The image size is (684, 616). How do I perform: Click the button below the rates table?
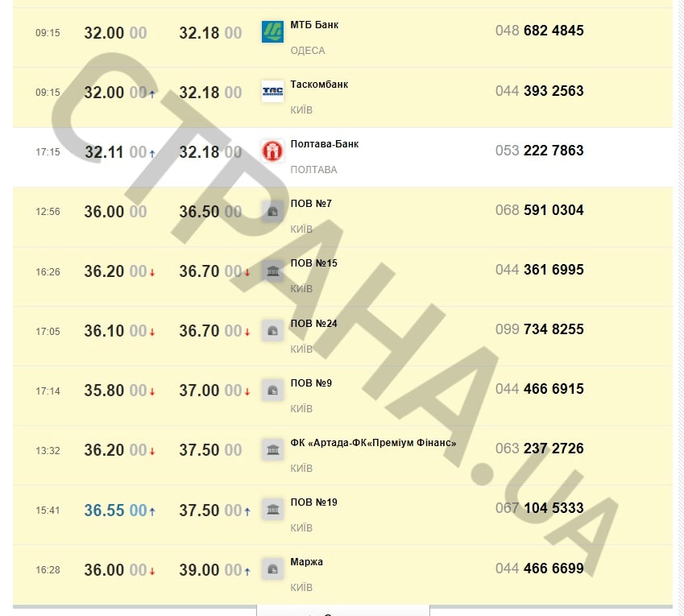pos(342,611)
